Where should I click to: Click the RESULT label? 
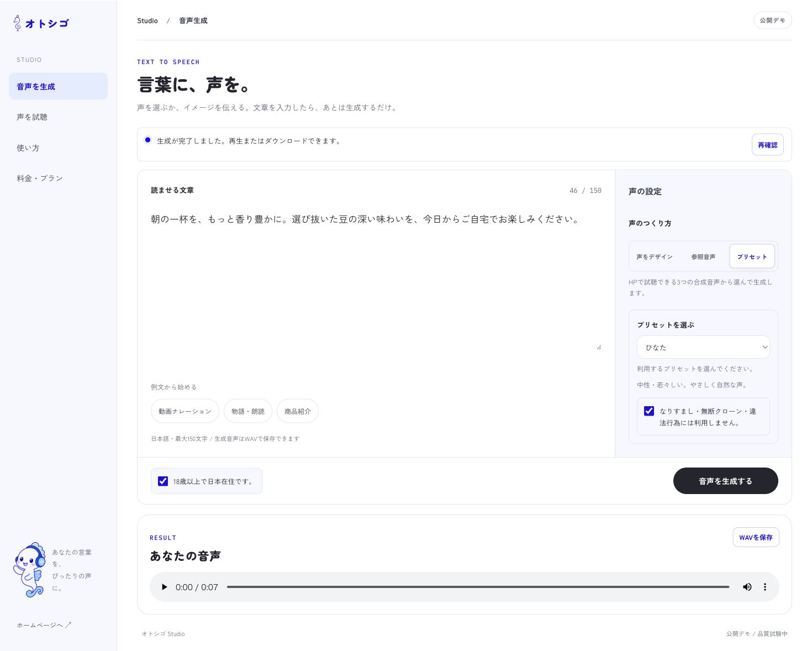pos(163,538)
